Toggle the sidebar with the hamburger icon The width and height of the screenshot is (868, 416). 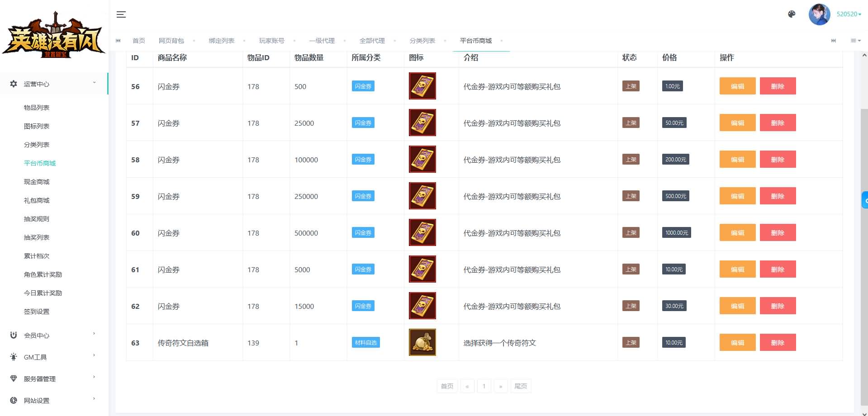coord(121,14)
